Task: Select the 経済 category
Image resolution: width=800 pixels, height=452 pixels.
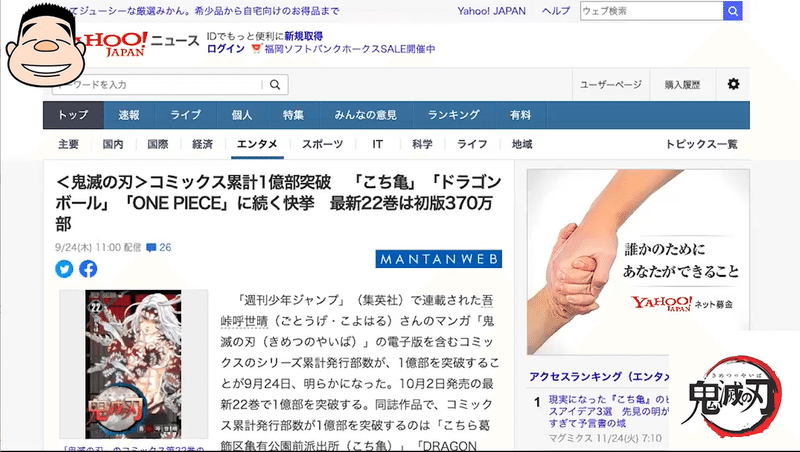Action: (x=203, y=144)
